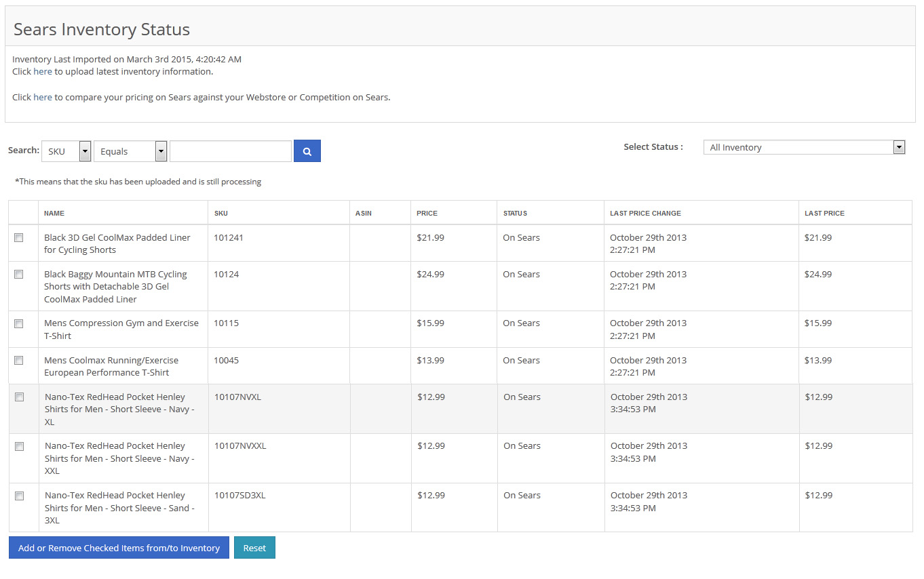
Task: Open the SKU search field dropdown
Action: click(x=66, y=151)
